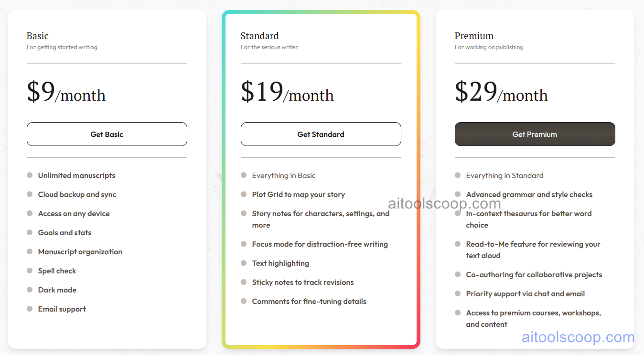
Task: Select the Basic plan heading
Action: 37,36
